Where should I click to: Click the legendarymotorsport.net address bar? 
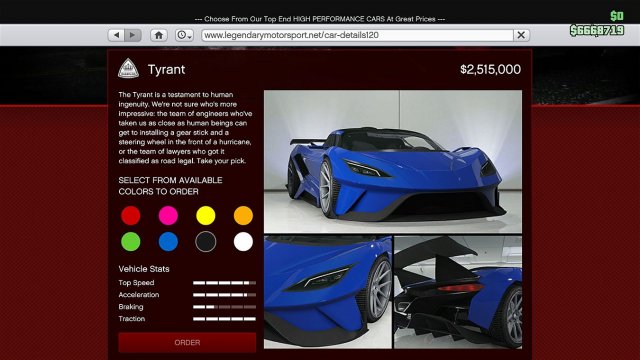[x=357, y=35]
